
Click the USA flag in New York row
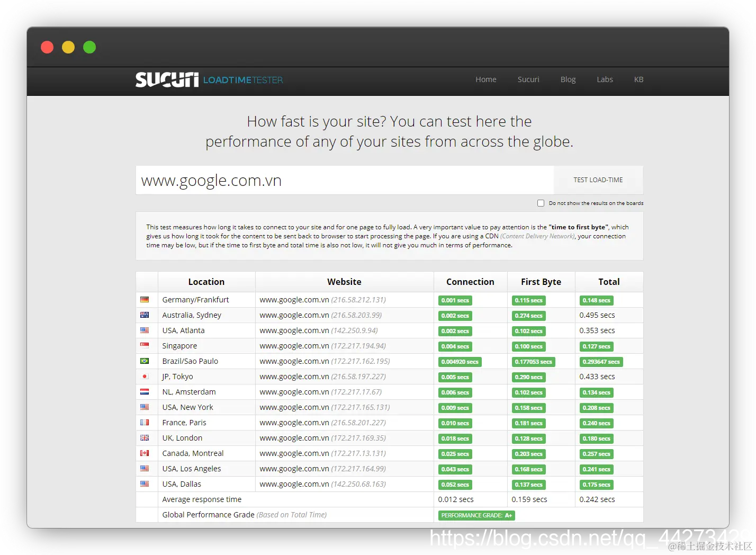145,407
